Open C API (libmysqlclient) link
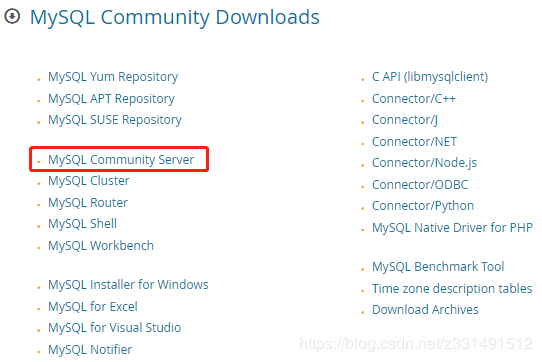Viewport: 542px width, 362px height. tap(430, 77)
